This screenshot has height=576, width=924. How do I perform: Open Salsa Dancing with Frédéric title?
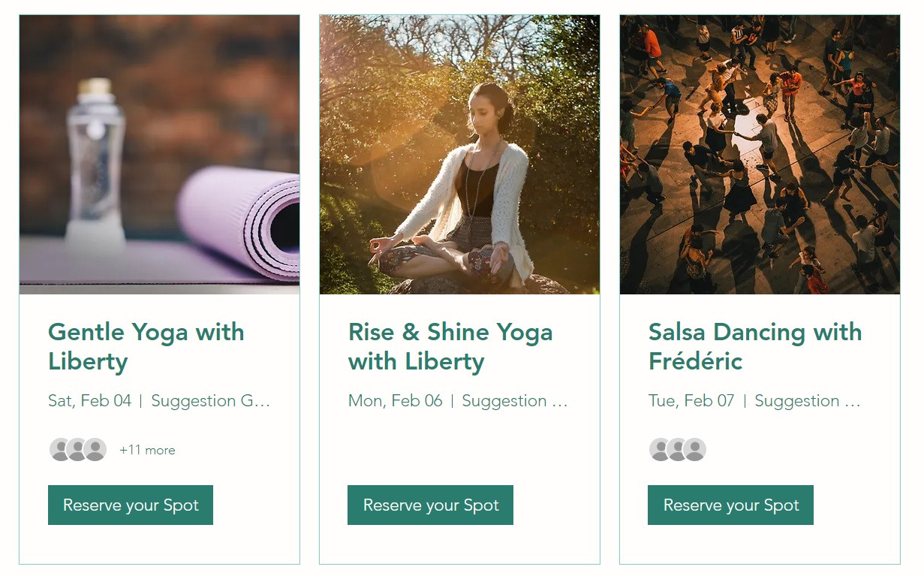(x=754, y=346)
